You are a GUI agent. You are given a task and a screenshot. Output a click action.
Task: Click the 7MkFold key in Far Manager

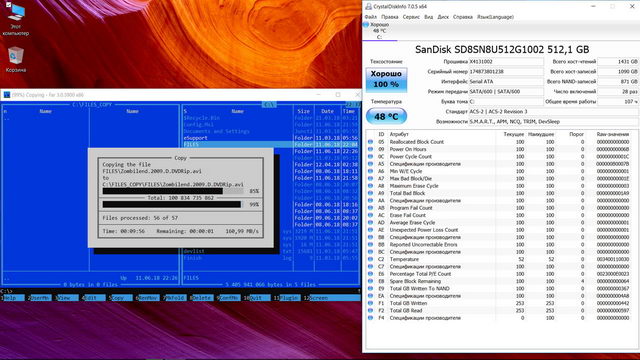174,298
